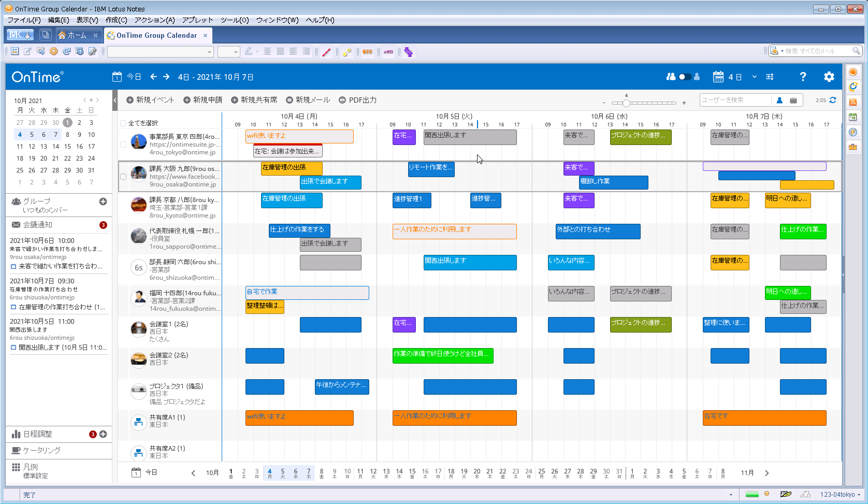Go to next date range arrow

click(166, 77)
